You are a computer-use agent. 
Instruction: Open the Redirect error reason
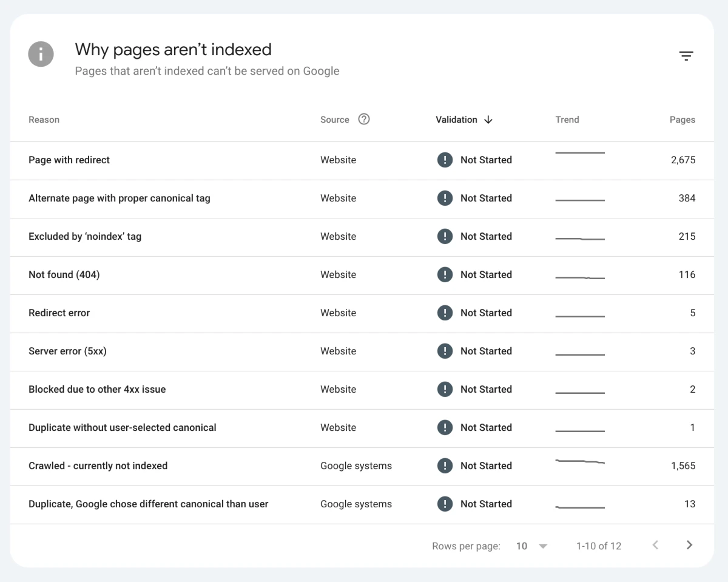coord(59,313)
